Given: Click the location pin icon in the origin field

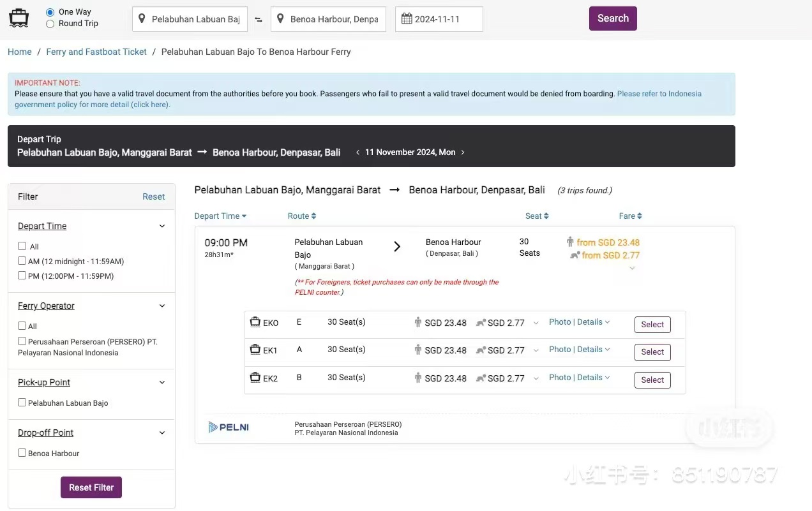Looking at the screenshot, I should (x=142, y=19).
